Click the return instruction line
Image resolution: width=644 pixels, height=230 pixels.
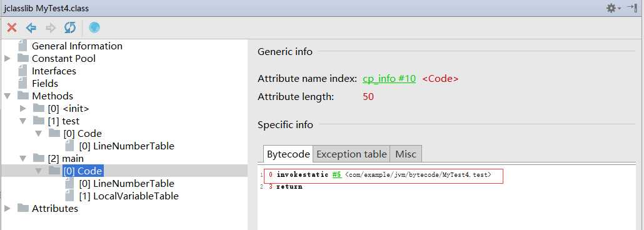click(289, 187)
